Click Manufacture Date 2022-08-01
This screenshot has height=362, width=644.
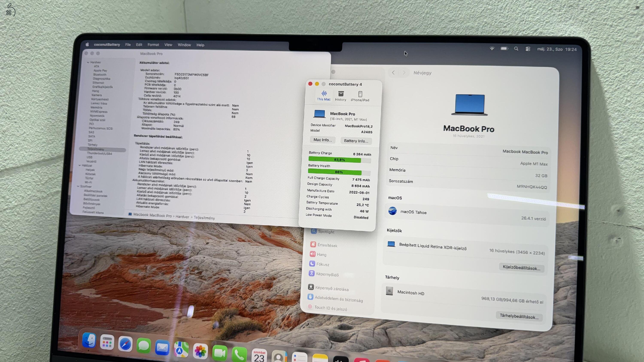(359, 193)
